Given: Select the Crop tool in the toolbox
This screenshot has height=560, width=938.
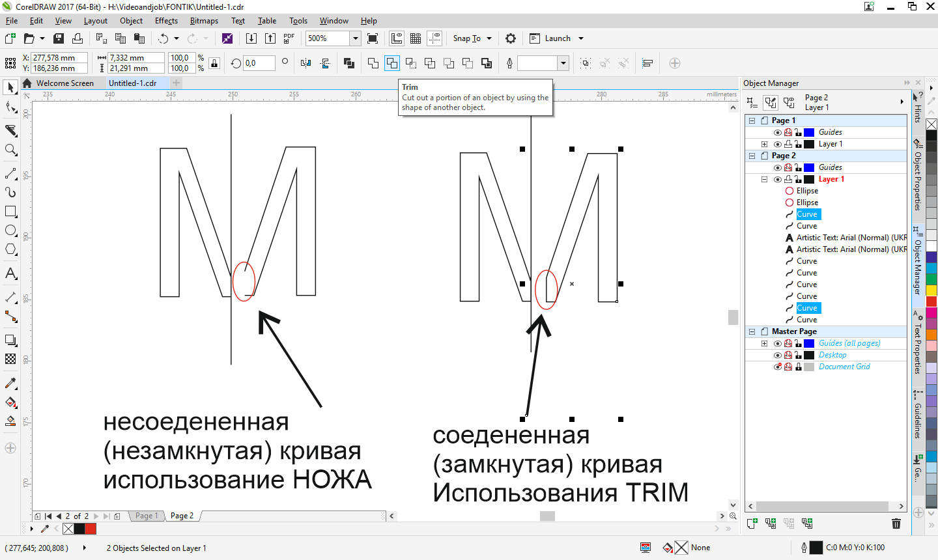Looking at the screenshot, I should [x=10, y=130].
